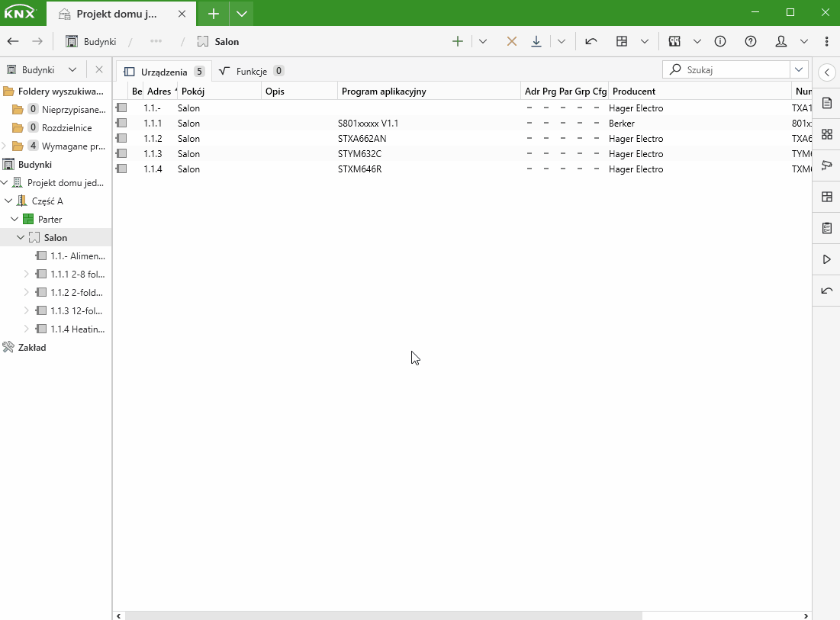Open the Budynki panel dropdown
Viewport: 840px width, 620px height.
(x=72, y=69)
